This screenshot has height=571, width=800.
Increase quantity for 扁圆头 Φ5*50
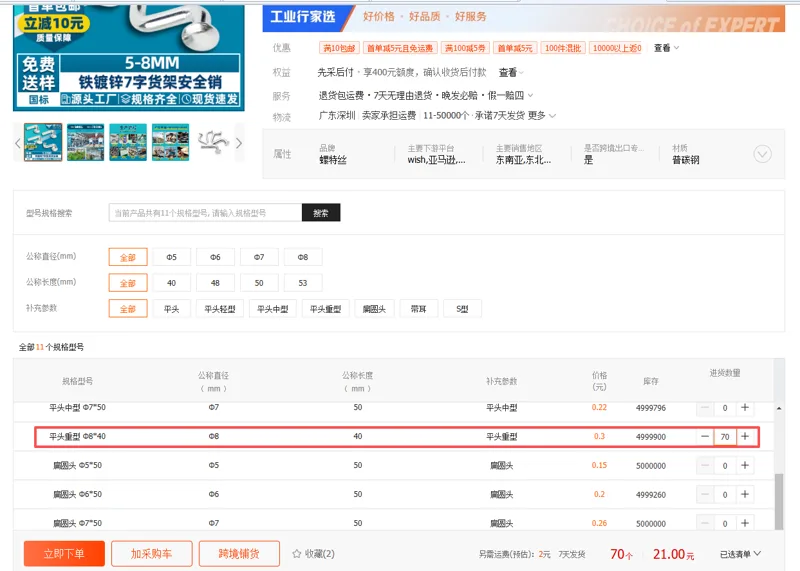(x=745, y=465)
